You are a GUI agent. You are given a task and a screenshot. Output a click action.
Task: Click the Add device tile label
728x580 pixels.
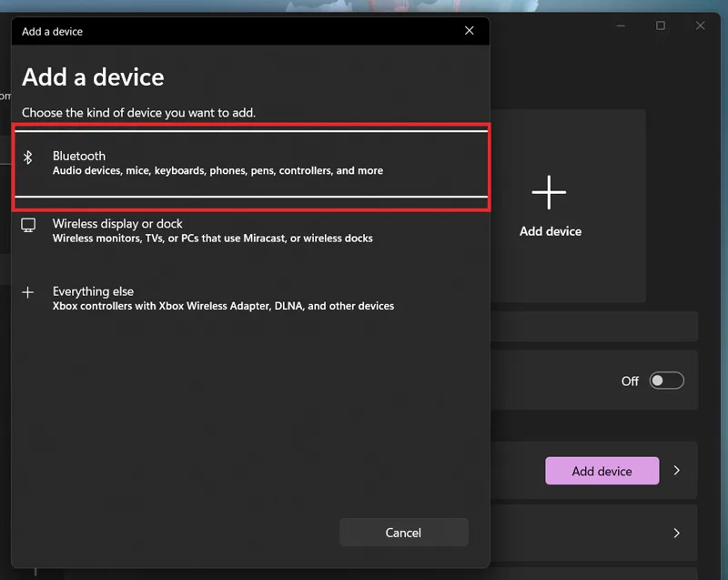coord(551,231)
